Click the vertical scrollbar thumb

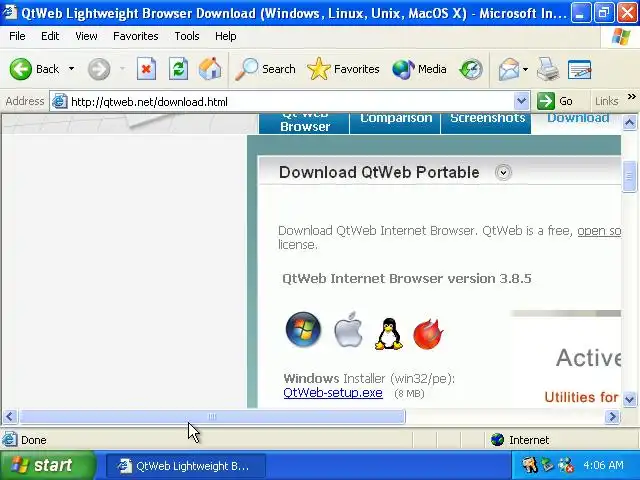[x=629, y=177]
